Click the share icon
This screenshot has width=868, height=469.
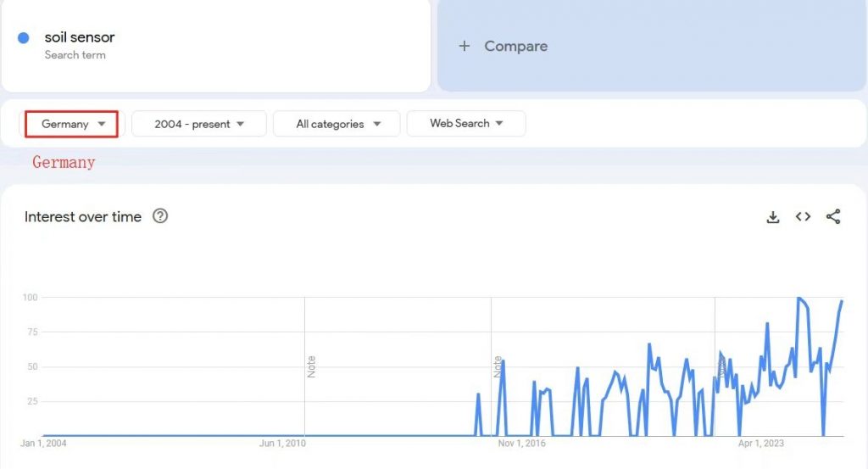point(833,217)
